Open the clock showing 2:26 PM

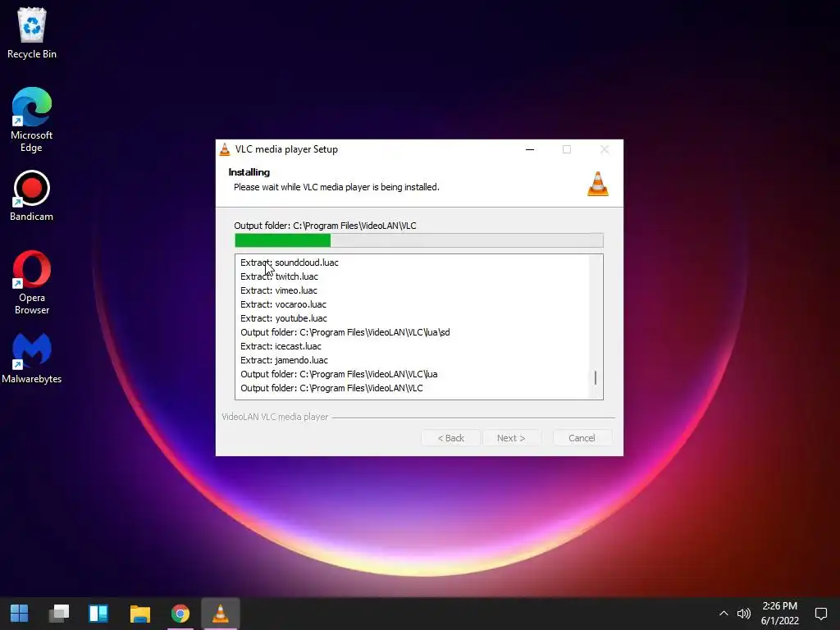point(780,614)
